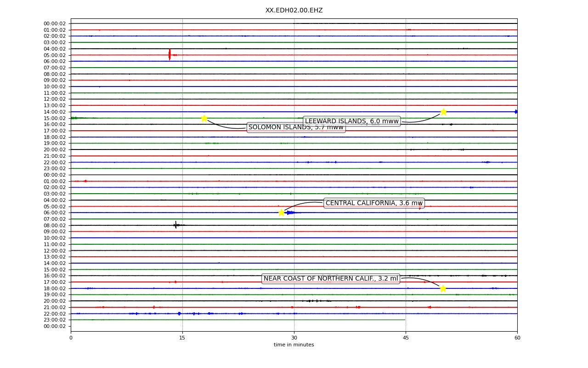This screenshot has width=588, height=368.
Task: Click the 45 tick on time axis
Action: click(x=406, y=338)
